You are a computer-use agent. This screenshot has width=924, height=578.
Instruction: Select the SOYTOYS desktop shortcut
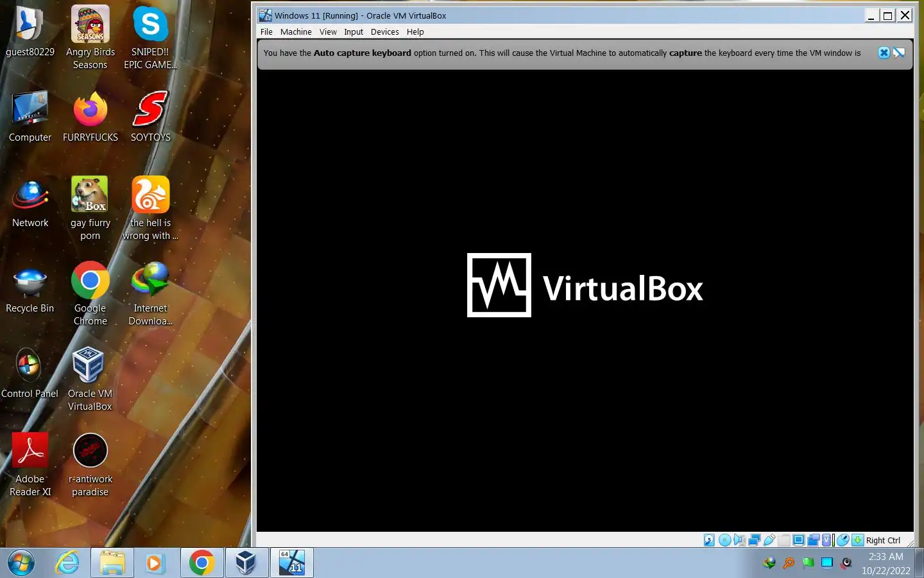point(150,116)
